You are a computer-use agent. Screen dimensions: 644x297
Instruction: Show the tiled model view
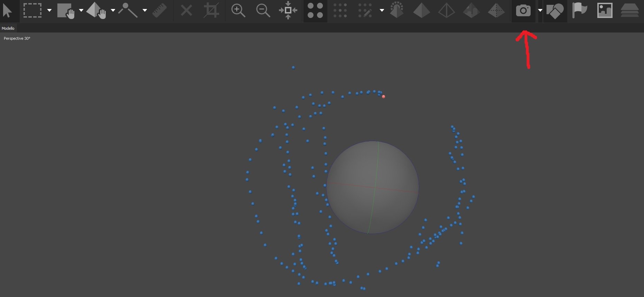[496, 10]
